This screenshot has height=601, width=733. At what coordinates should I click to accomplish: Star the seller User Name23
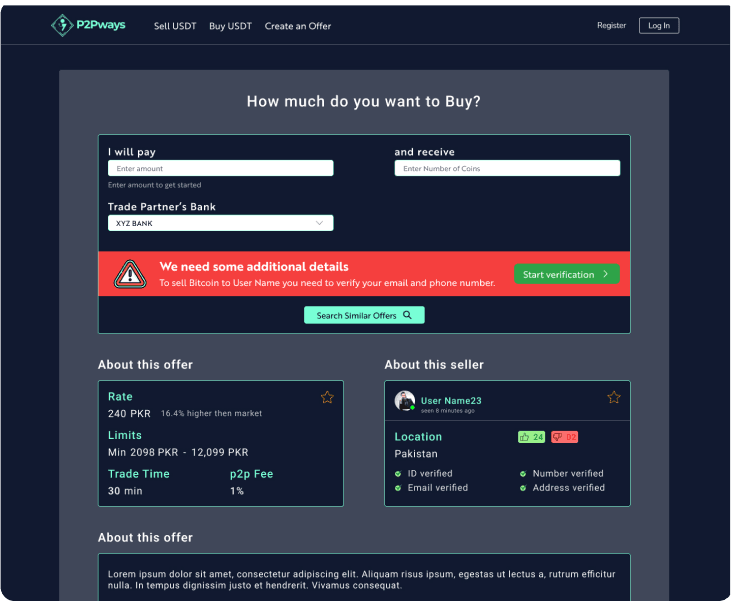tap(614, 397)
